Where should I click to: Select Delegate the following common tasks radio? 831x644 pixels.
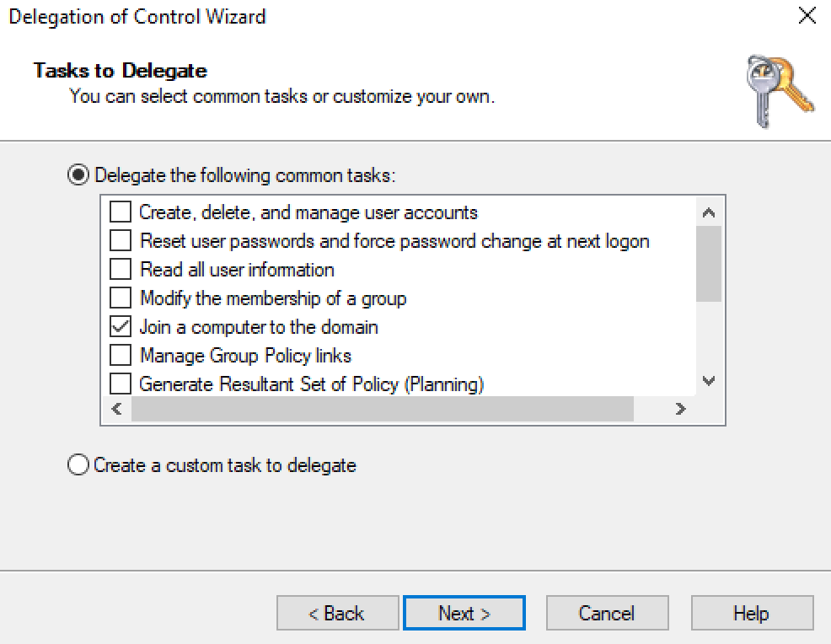pyautogui.click(x=78, y=175)
